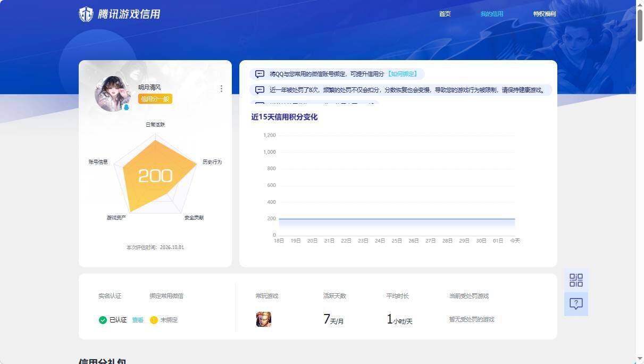
Task: Click the 1,200 value on the chart axis
Action: [x=270, y=135]
